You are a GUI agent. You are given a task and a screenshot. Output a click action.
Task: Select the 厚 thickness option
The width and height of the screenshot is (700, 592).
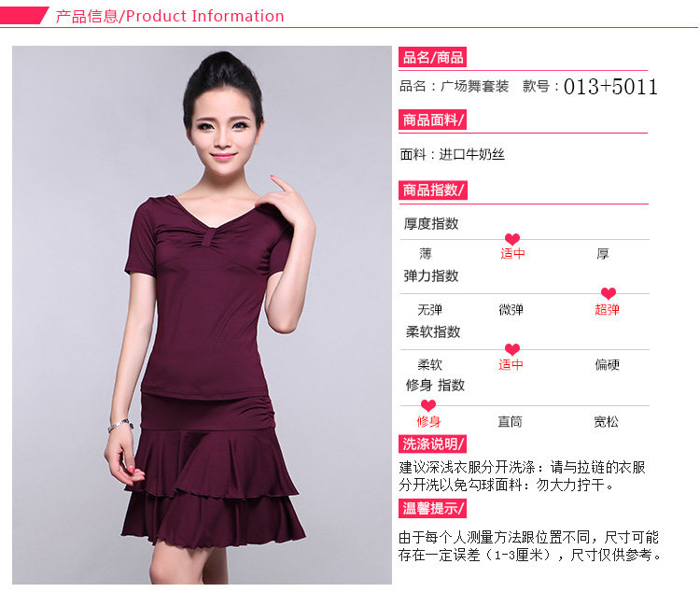click(x=603, y=254)
